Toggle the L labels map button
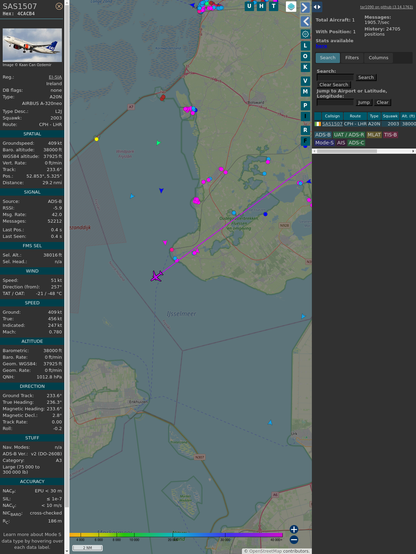The width and height of the screenshot is (416, 554). (x=305, y=46)
